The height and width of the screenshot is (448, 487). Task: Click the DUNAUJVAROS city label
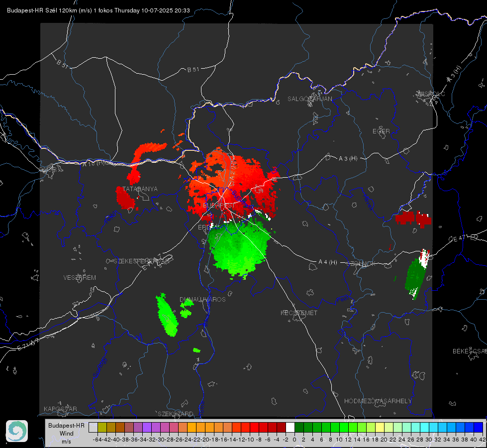coord(202,299)
